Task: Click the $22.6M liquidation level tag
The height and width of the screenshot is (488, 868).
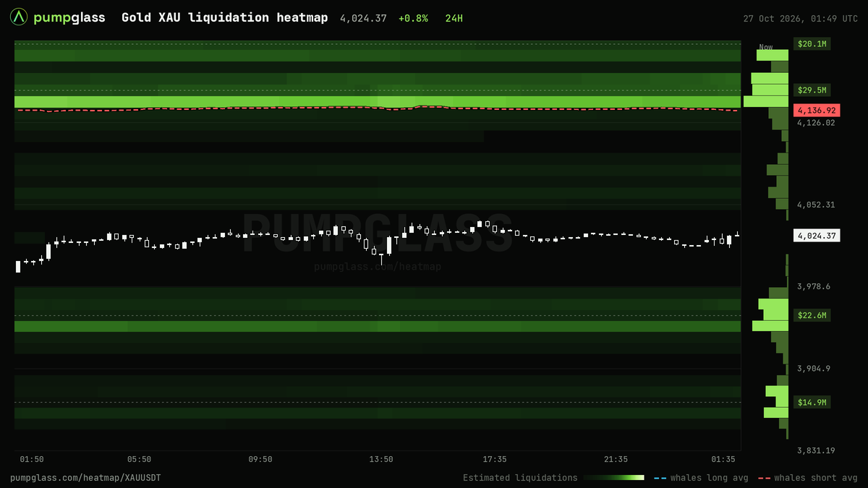Action: pos(812,315)
